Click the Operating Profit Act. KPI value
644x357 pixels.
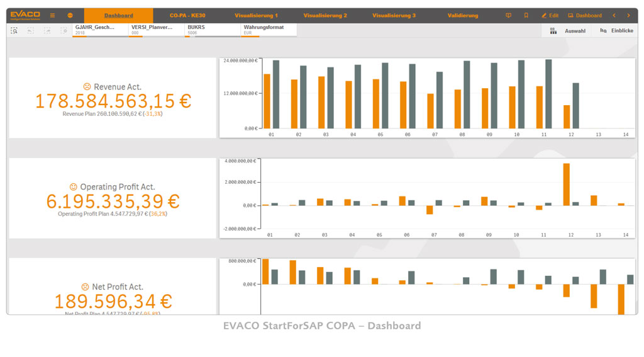tap(113, 201)
